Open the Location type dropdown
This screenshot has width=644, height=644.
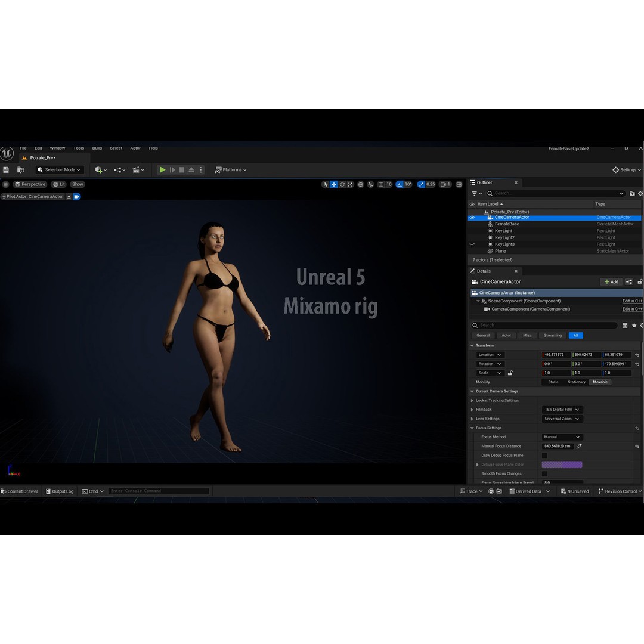490,355
